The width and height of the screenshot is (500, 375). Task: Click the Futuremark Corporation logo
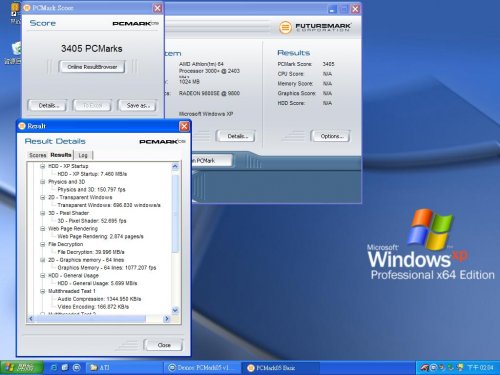[x=315, y=27]
